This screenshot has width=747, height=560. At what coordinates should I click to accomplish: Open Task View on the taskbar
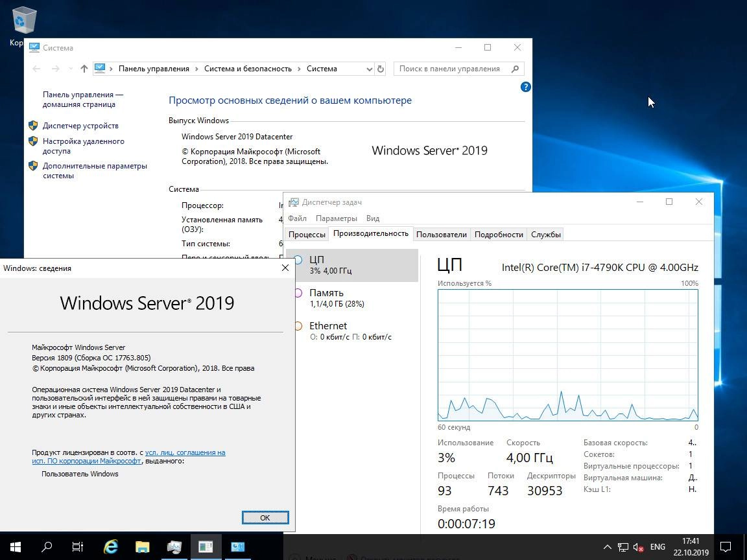[x=78, y=546]
